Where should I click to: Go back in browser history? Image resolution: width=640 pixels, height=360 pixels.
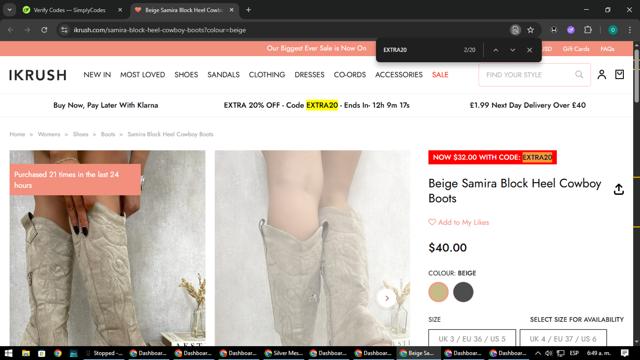(x=11, y=30)
